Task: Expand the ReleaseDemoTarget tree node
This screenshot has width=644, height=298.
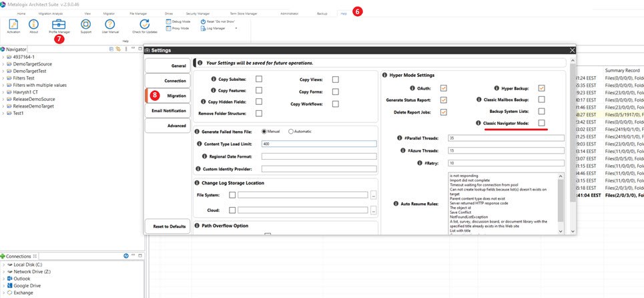Action: click(3, 106)
